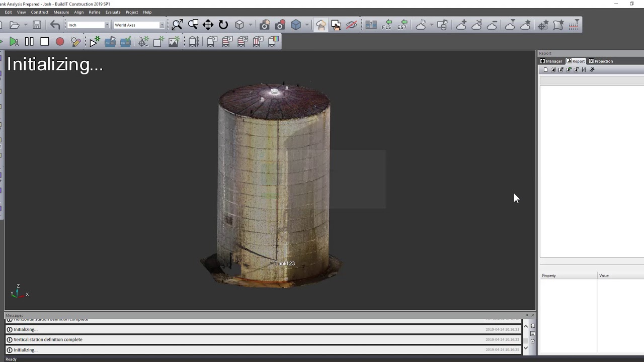Image resolution: width=644 pixels, height=362 pixels.
Task: Toggle the rectangle selection hand tool
Action: (336, 25)
